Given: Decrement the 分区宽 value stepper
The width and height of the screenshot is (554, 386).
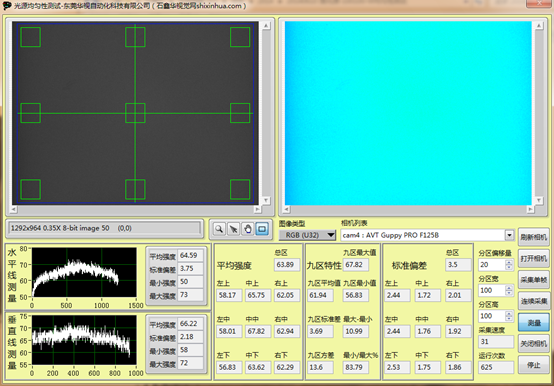Looking at the screenshot, I should (x=509, y=293).
